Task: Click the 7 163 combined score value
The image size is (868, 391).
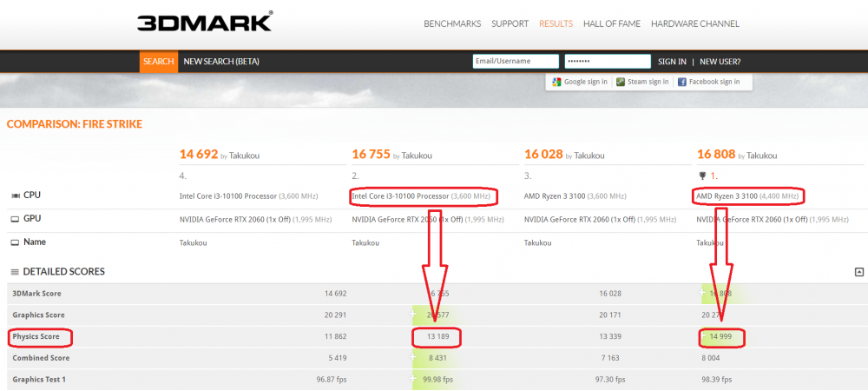Action: [x=610, y=358]
